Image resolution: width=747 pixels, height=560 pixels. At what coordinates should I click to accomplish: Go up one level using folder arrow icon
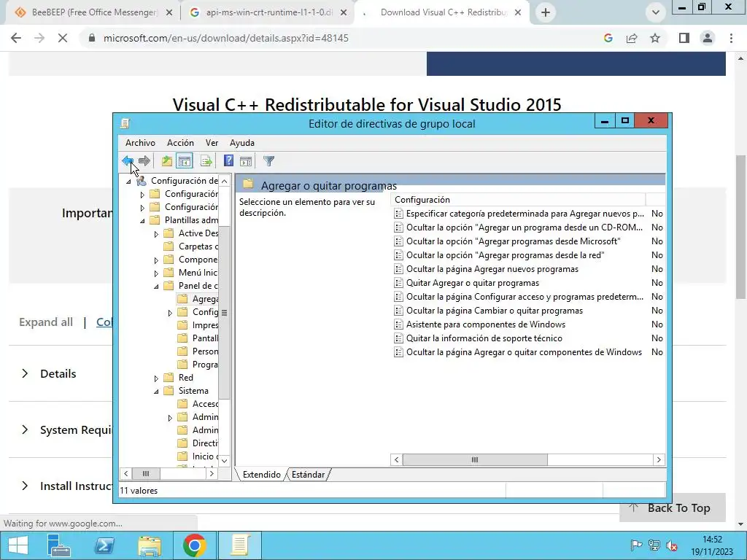click(166, 161)
